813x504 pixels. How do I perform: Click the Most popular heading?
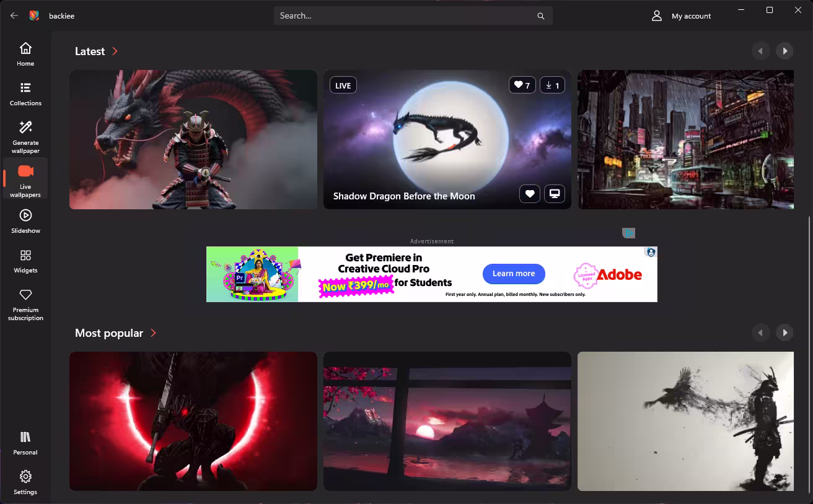click(109, 333)
